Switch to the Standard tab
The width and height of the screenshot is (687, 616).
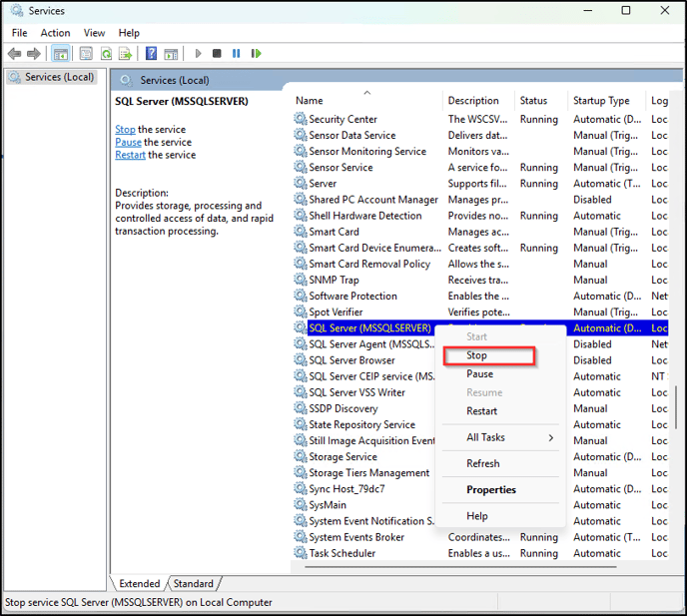click(x=194, y=584)
